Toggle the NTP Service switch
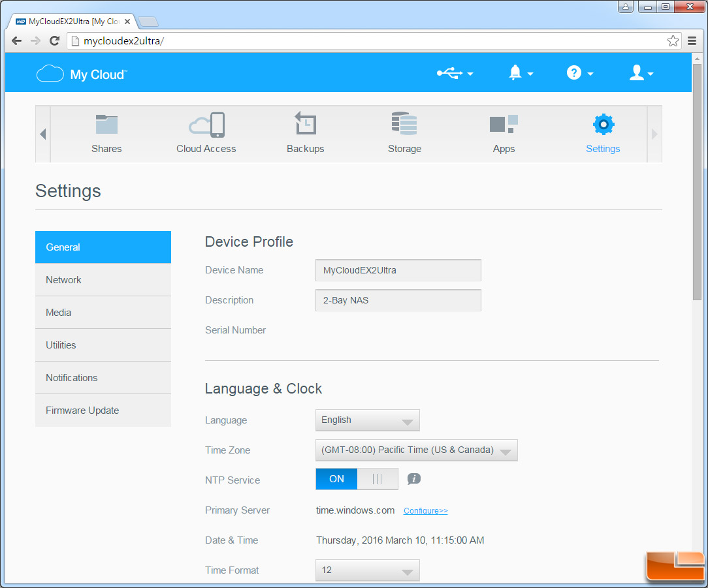Image resolution: width=708 pixels, height=588 pixels. pos(357,479)
